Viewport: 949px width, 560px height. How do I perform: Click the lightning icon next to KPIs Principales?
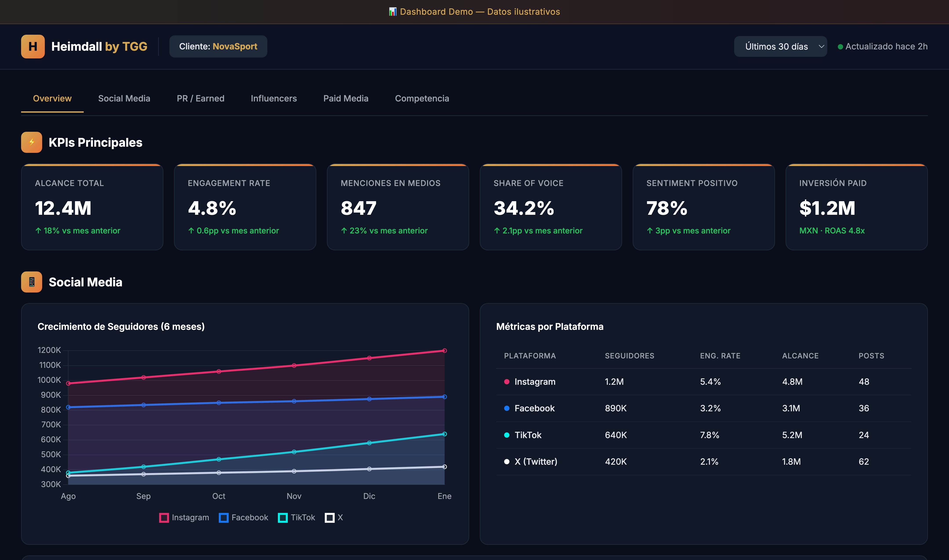pos(31,142)
